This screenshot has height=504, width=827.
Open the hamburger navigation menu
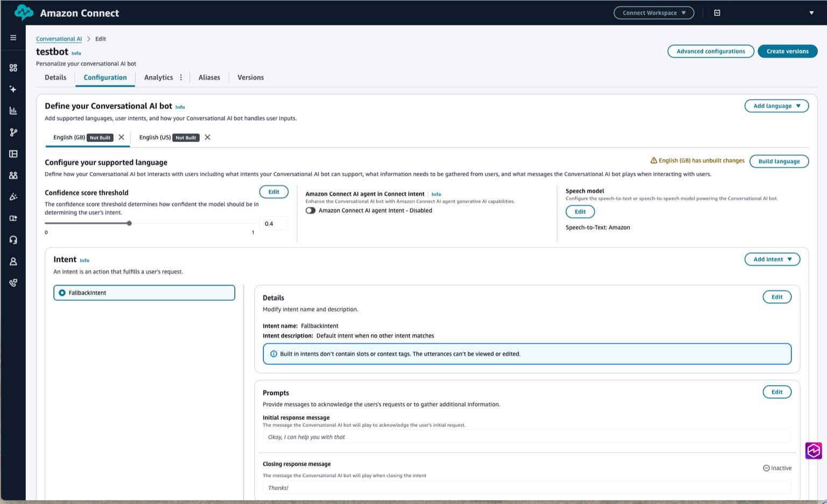[x=13, y=38]
